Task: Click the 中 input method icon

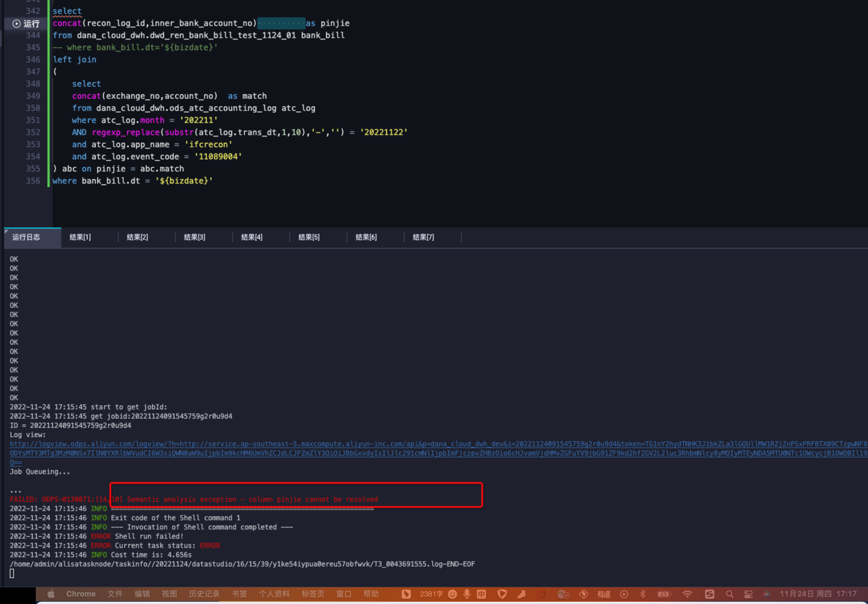Action: [x=481, y=594]
